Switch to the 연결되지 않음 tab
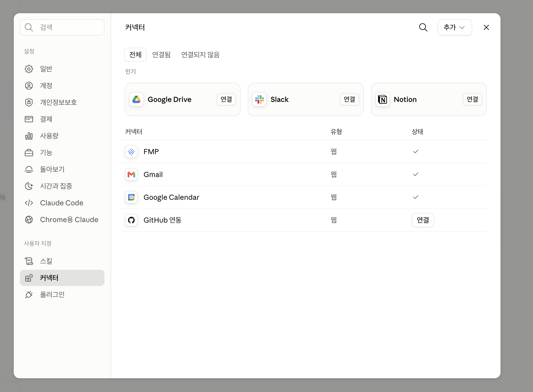The height and width of the screenshot is (392, 533). pos(200,55)
